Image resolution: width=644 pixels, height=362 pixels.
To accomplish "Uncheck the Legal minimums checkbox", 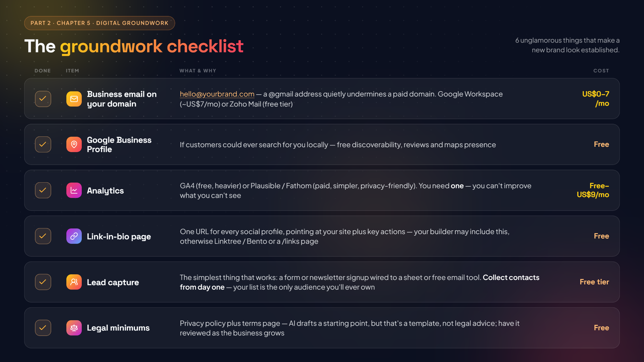I will click(43, 328).
